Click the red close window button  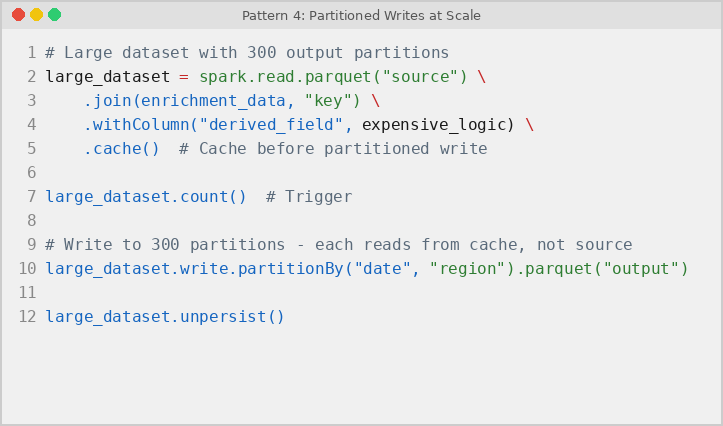point(18,15)
